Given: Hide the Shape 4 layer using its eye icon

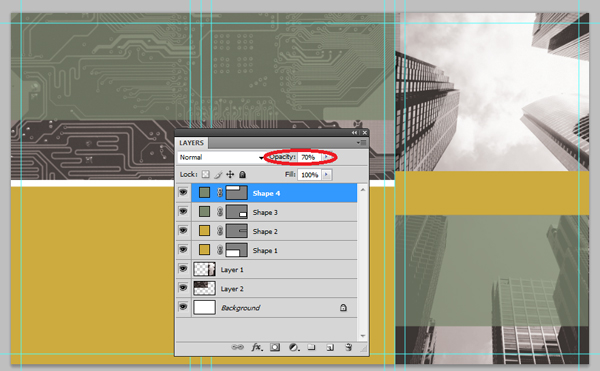Looking at the screenshot, I should click(183, 193).
